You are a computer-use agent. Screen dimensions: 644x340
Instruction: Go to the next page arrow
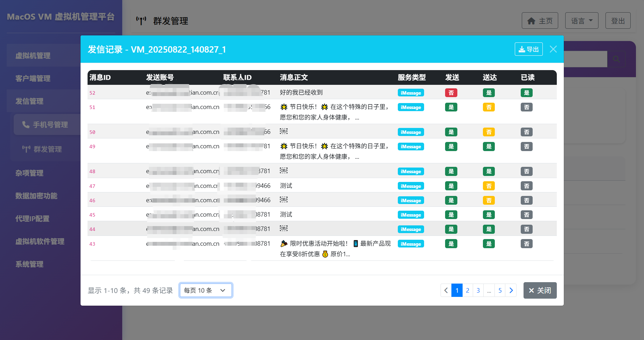(x=511, y=291)
